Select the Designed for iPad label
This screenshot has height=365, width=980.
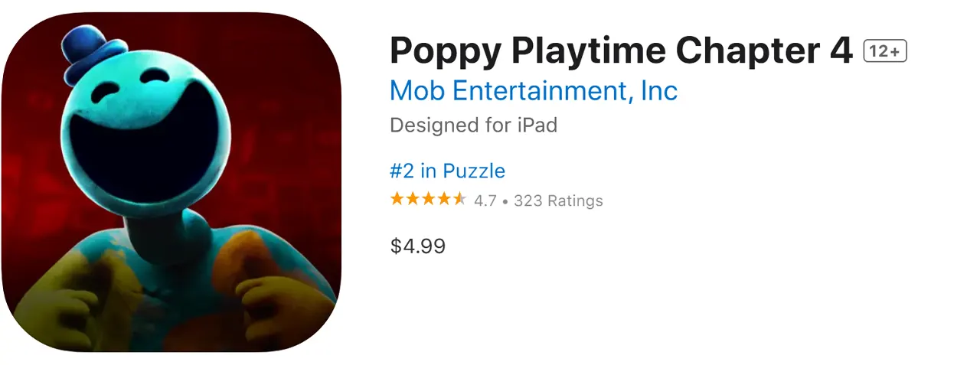coord(473,125)
